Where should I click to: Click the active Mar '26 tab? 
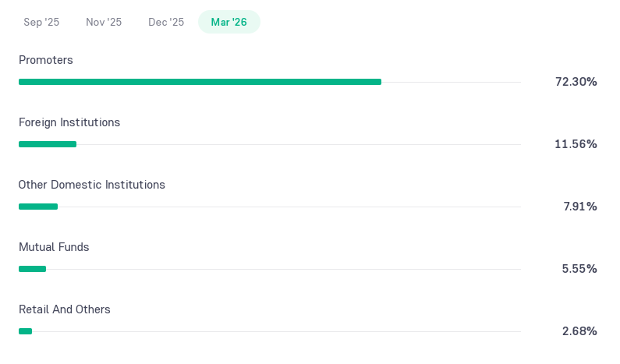[229, 22]
